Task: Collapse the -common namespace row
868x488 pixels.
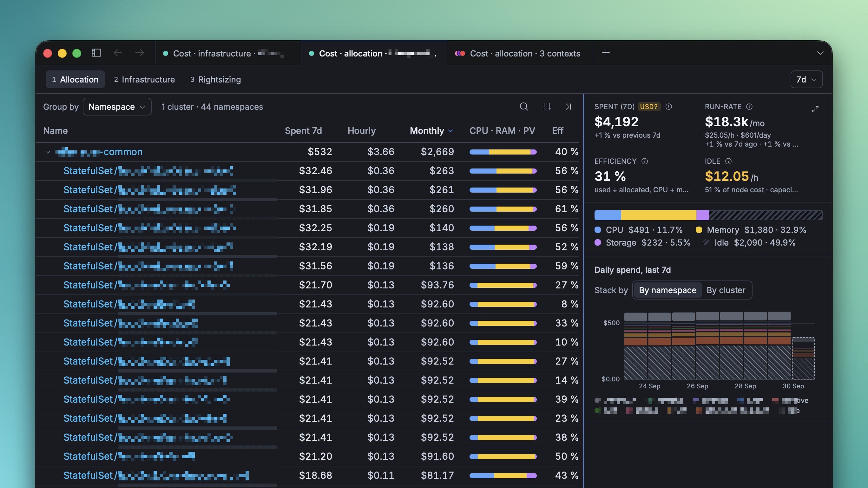Action: [48, 152]
